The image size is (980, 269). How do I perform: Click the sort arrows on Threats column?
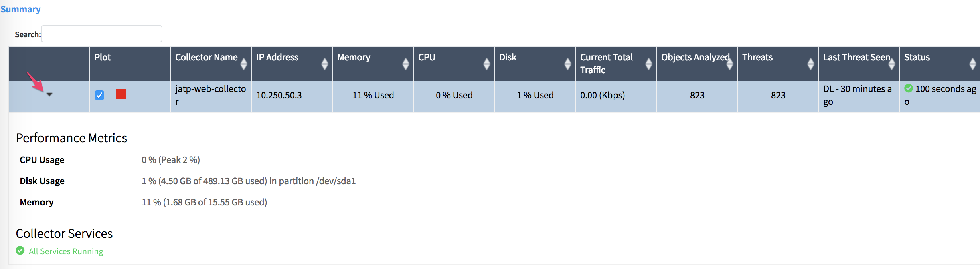point(810,64)
